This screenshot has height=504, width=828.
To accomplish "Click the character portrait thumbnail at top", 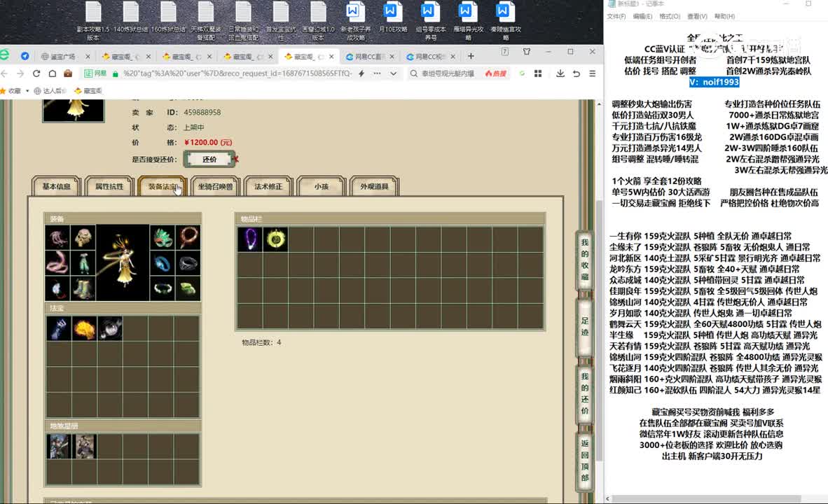I will 74,111.
